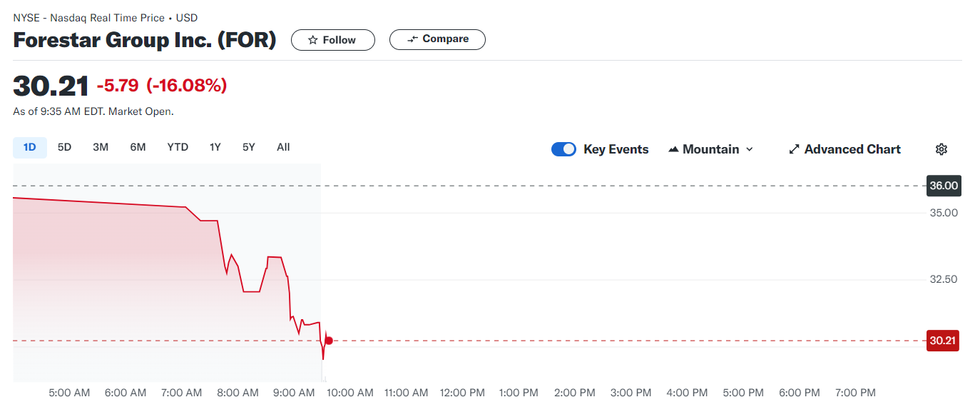The width and height of the screenshot is (980, 407).
Task: Select the 1Y range tab
Action: tap(215, 147)
